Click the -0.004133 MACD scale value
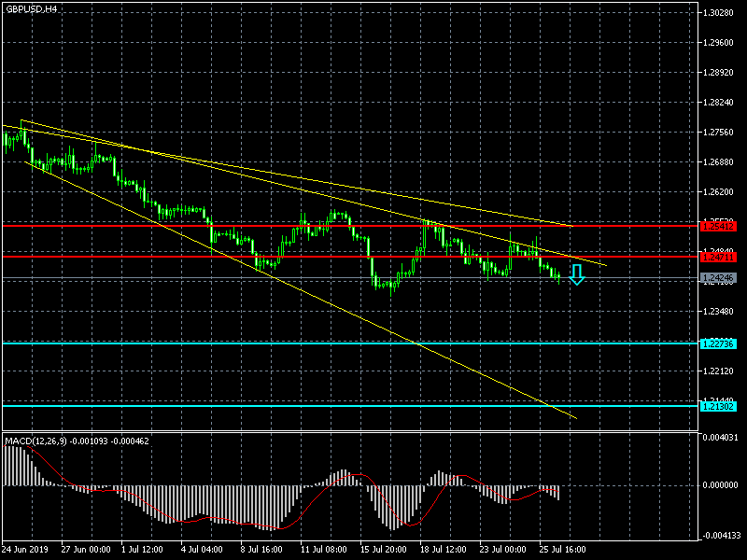Viewport: 747px width, 560px height. pos(720,535)
